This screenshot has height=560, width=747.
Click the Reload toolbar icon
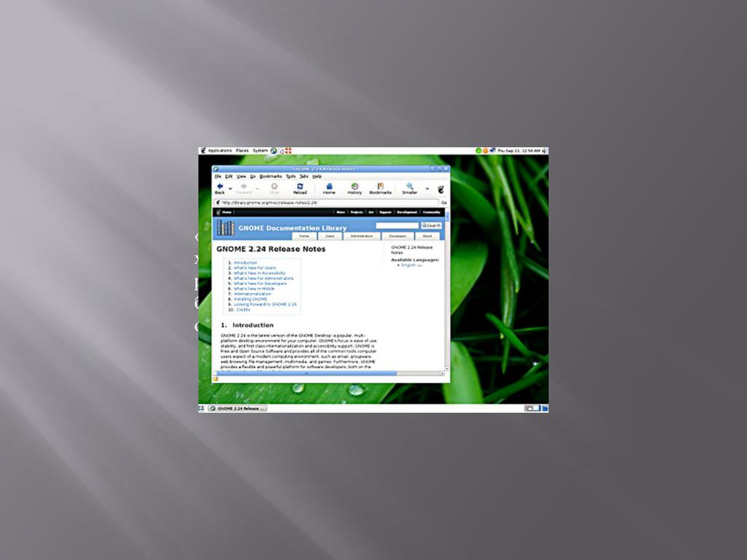pos(300,187)
